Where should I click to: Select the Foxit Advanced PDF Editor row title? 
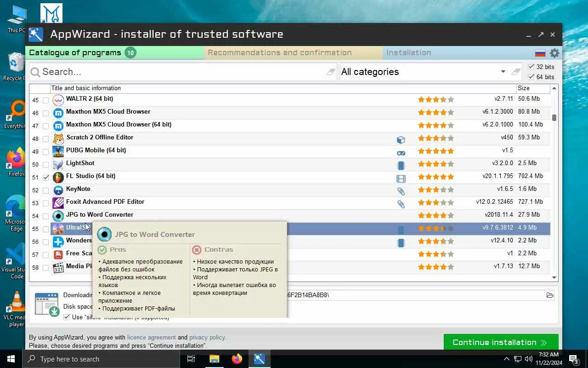click(x=105, y=202)
